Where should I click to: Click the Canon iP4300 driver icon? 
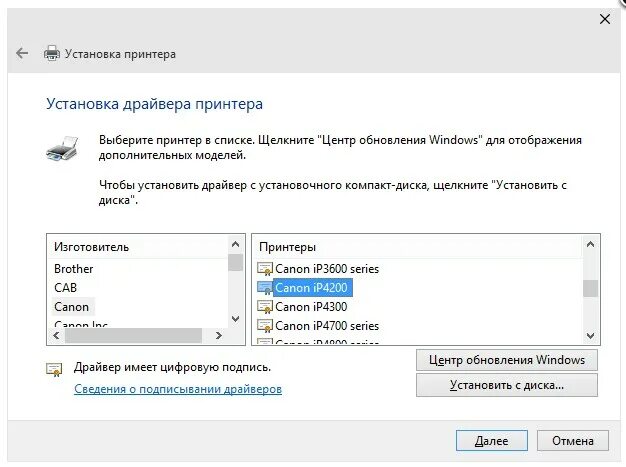tap(265, 307)
